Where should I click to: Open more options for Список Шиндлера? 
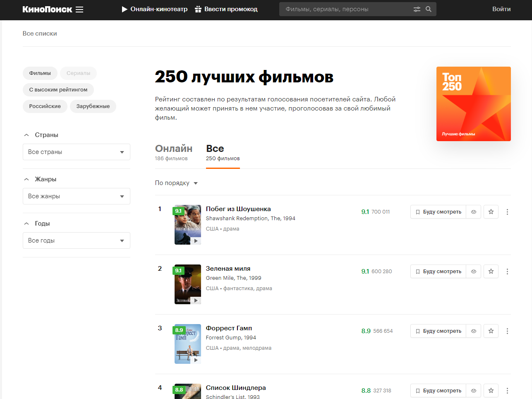[507, 391]
